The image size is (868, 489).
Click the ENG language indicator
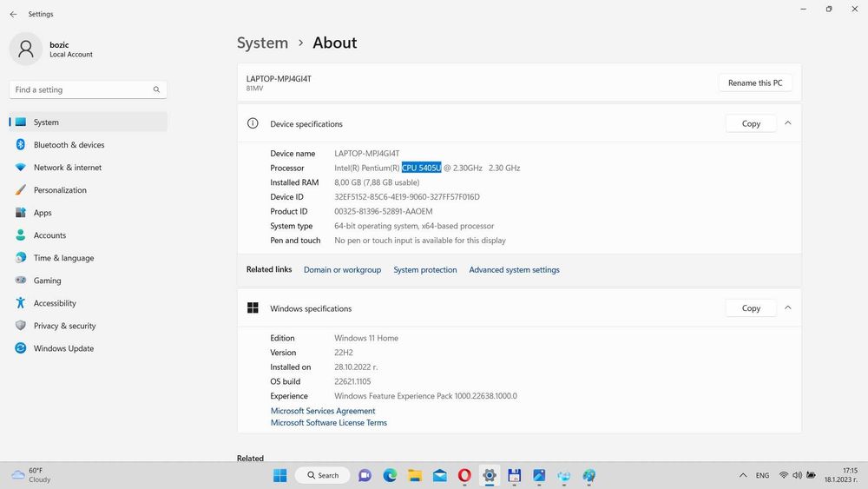click(762, 475)
